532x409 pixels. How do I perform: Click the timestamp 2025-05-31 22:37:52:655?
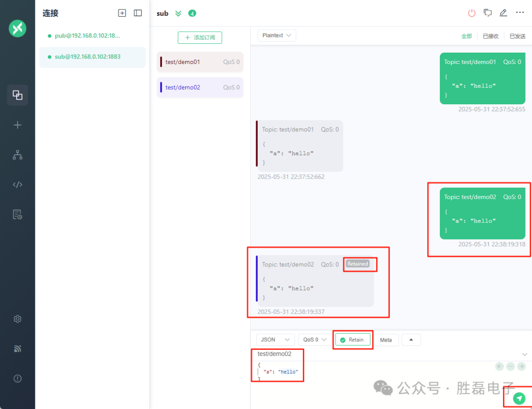[x=492, y=109]
